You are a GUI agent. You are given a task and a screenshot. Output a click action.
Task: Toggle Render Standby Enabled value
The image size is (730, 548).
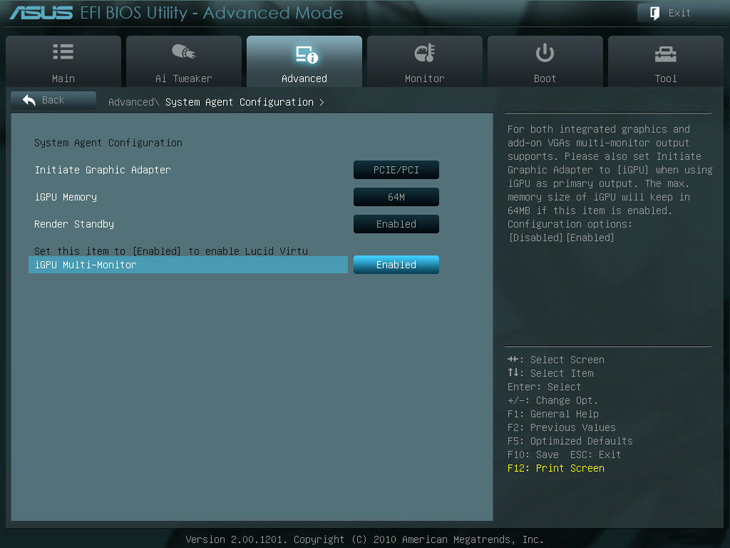click(x=396, y=224)
